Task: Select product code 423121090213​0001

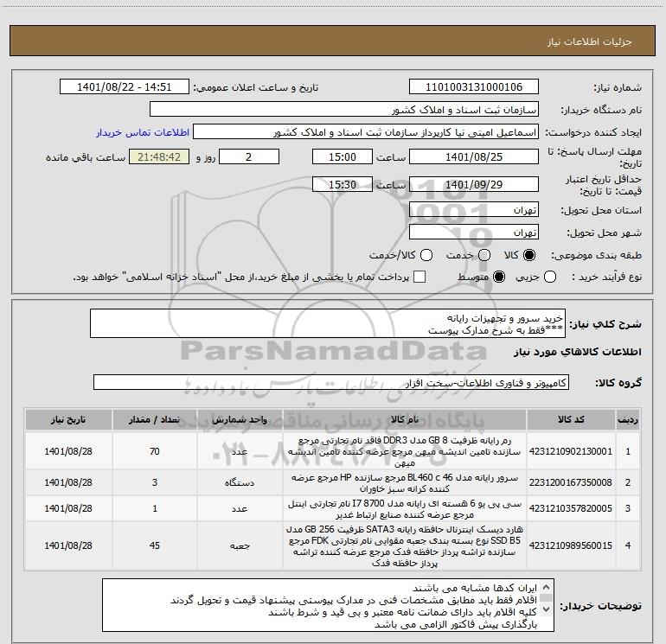Action: [571, 451]
